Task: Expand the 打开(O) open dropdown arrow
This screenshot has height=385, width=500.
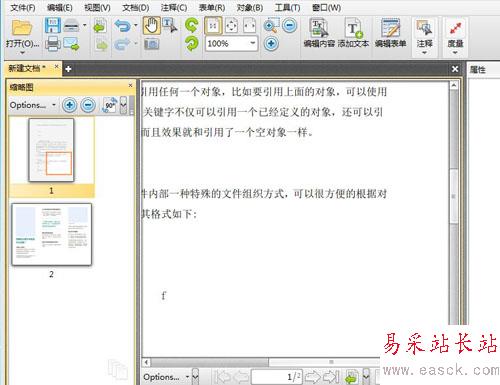Action: [x=22, y=53]
